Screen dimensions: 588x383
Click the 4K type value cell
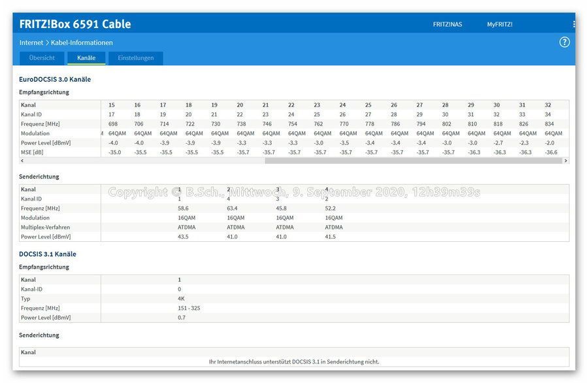pos(181,298)
